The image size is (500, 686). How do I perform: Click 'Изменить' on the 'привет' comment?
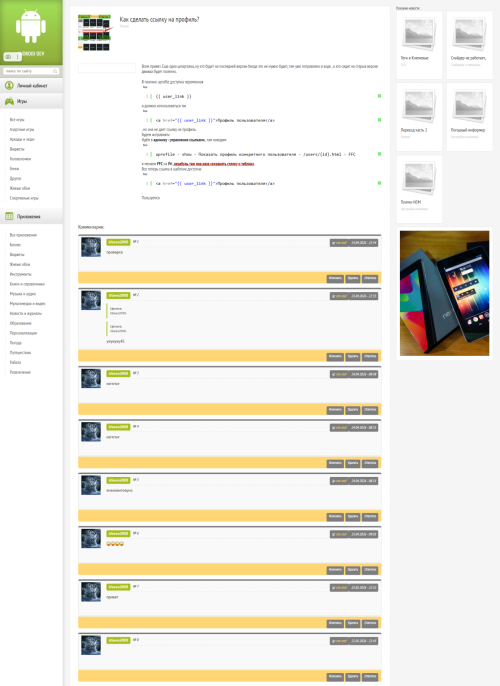[335, 623]
